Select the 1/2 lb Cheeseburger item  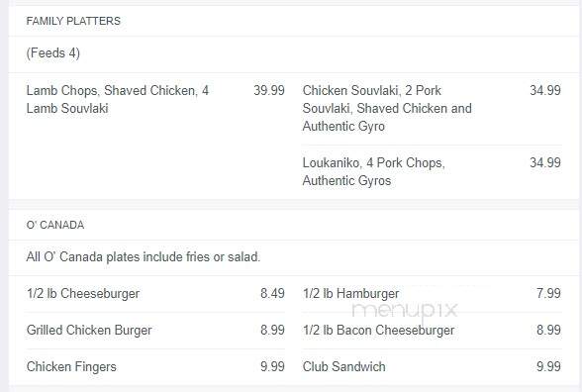83,294
